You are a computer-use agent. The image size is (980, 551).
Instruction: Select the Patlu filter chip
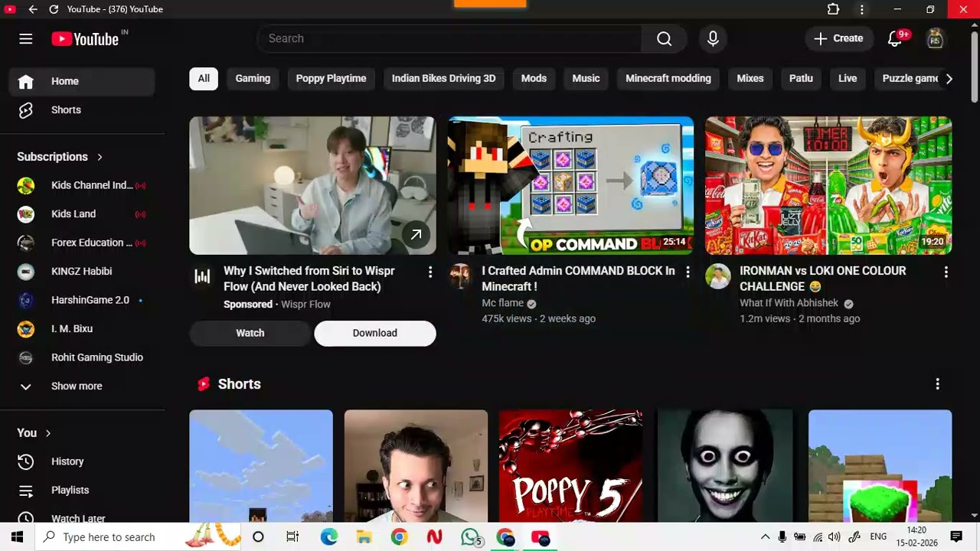point(801,79)
